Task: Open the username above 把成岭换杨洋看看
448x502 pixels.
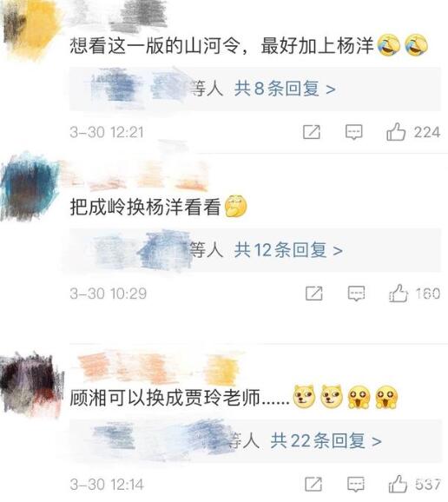Action: coord(136,175)
